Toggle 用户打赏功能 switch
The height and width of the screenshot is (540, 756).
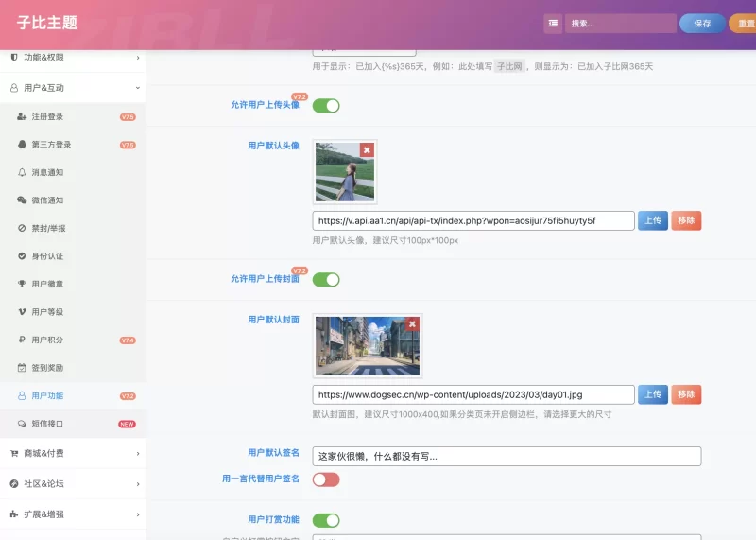[x=326, y=520]
